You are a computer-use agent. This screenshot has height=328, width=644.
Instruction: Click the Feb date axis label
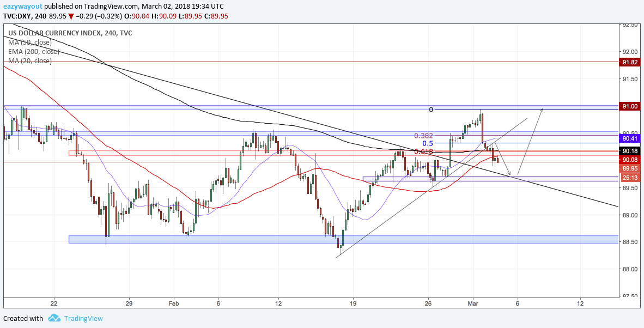174,303
